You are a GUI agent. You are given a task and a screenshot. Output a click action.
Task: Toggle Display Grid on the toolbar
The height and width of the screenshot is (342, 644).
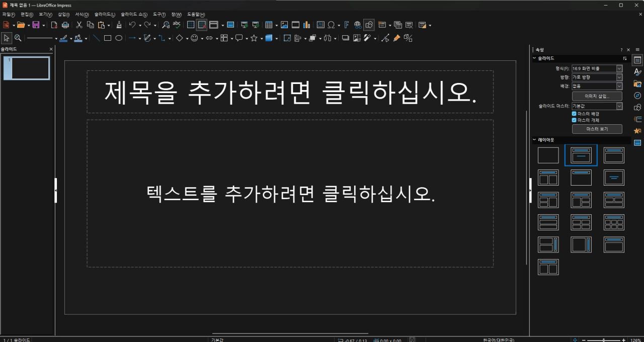click(190, 24)
